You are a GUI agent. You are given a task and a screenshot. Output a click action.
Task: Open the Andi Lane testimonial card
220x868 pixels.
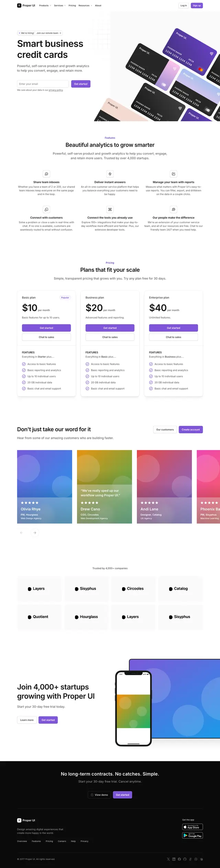pos(164,487)
